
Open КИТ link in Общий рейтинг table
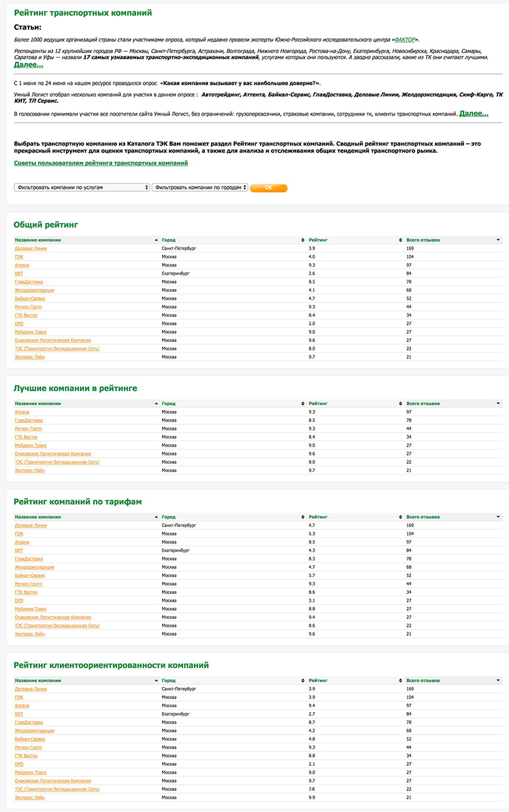click(19, 273)
